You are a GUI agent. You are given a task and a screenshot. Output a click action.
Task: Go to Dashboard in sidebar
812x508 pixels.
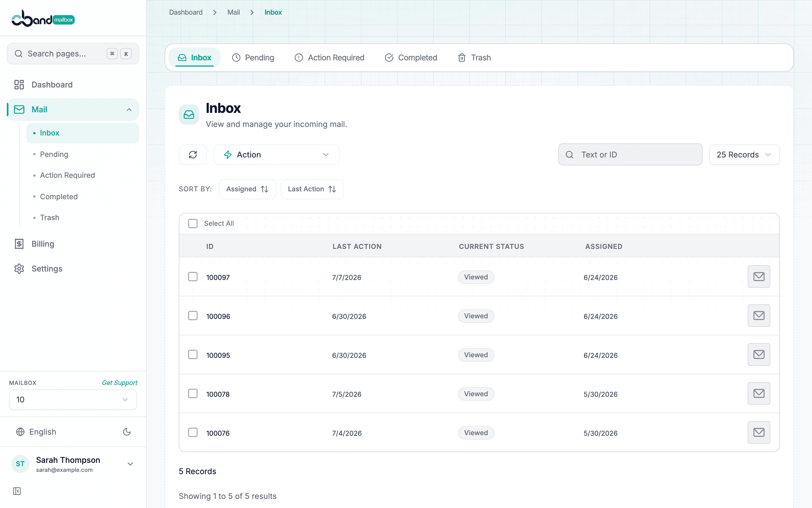point(73,85)
